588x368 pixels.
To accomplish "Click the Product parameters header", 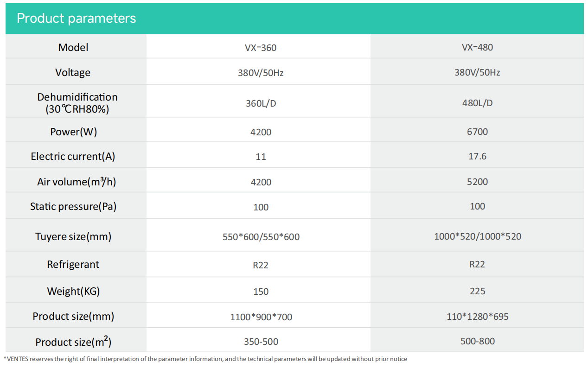I will (x=77, y=18).
